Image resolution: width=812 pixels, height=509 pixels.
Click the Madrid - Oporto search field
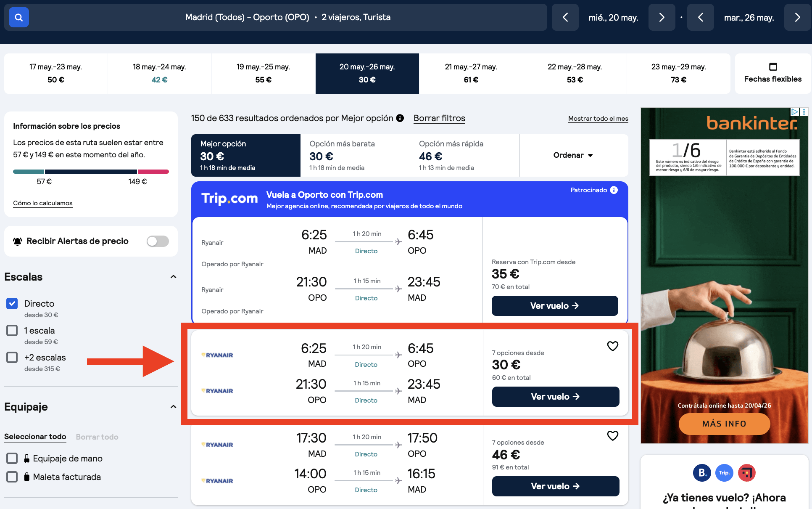click(275, 17)
